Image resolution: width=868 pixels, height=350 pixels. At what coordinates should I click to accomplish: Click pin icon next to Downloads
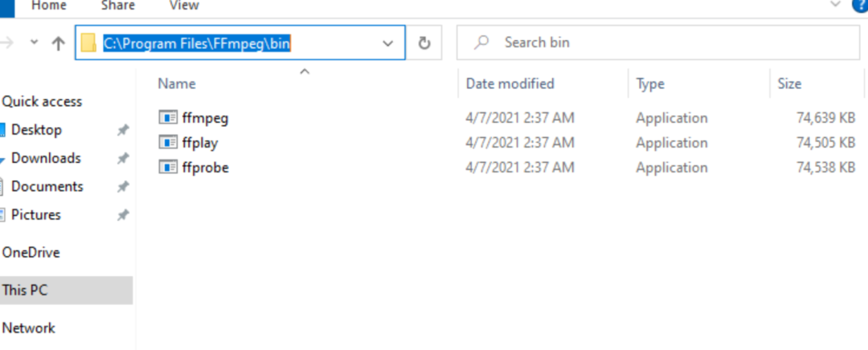point(122,159)
